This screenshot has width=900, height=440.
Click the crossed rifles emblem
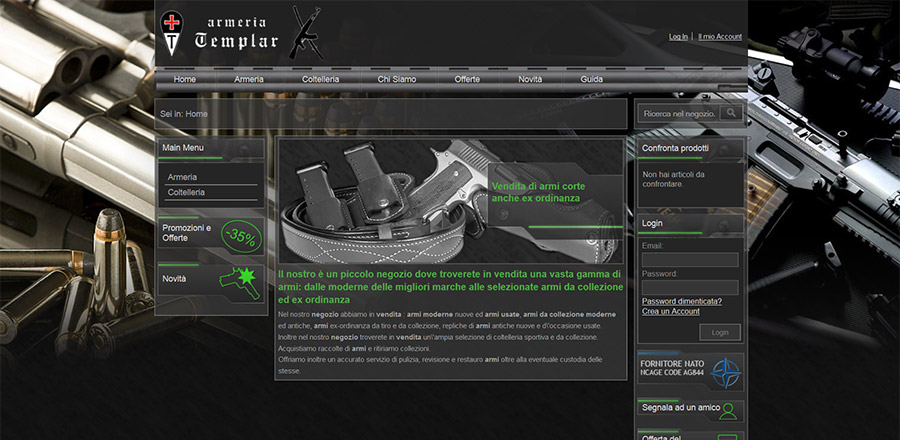[304, 32]
